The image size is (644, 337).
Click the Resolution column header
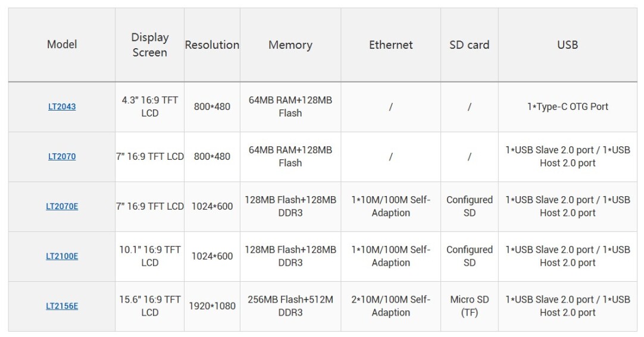[x=212, y=45]
